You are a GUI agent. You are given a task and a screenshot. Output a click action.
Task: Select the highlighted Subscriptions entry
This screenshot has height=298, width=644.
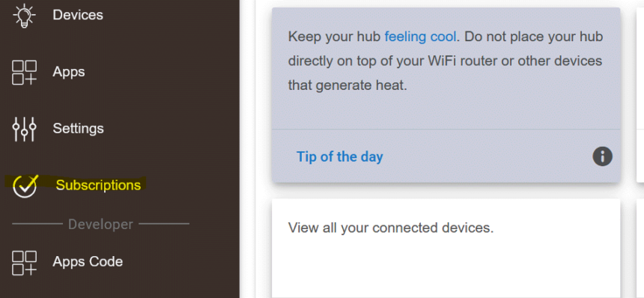pos(98,185)
